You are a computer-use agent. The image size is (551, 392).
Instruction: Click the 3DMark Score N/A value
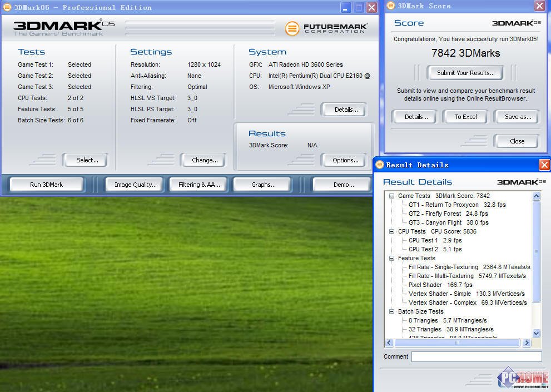312,145
